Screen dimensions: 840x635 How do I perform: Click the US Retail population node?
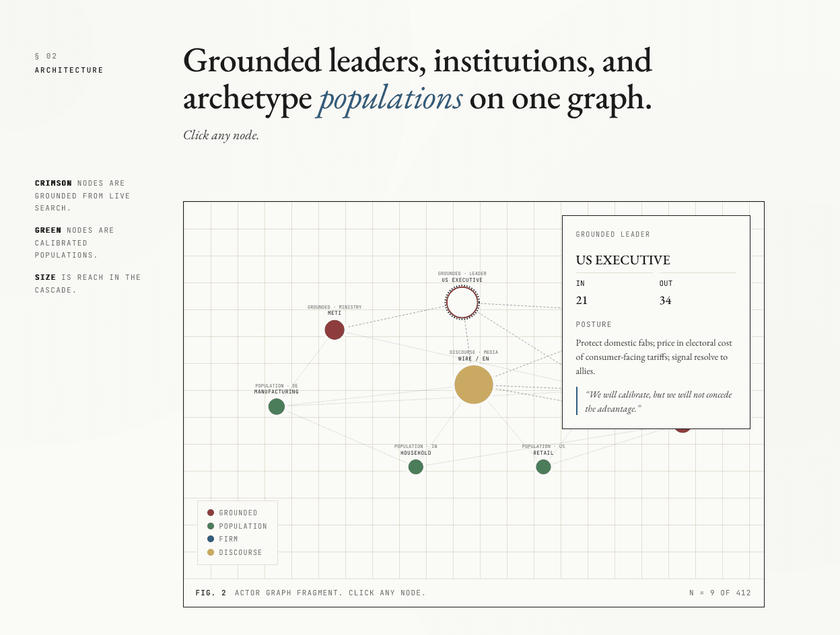[543, 466]
